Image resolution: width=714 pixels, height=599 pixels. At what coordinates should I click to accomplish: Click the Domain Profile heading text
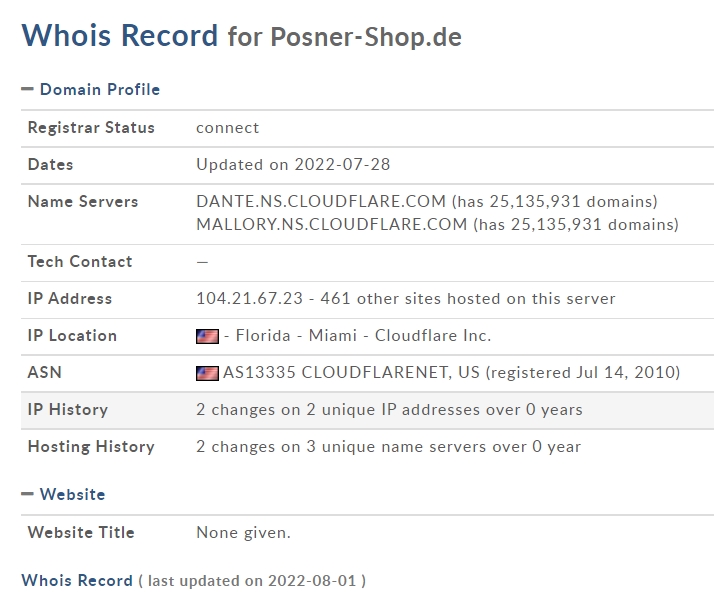(x=100, y=89)
